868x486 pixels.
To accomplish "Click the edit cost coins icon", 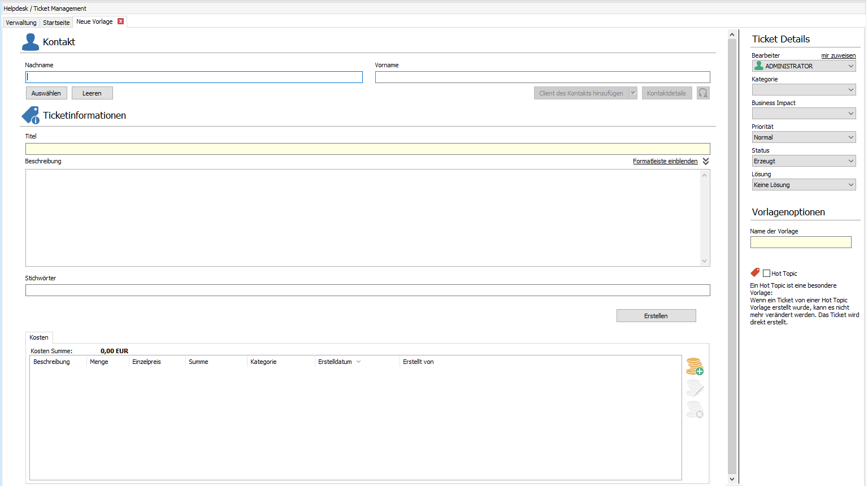I will pos(695,388).
